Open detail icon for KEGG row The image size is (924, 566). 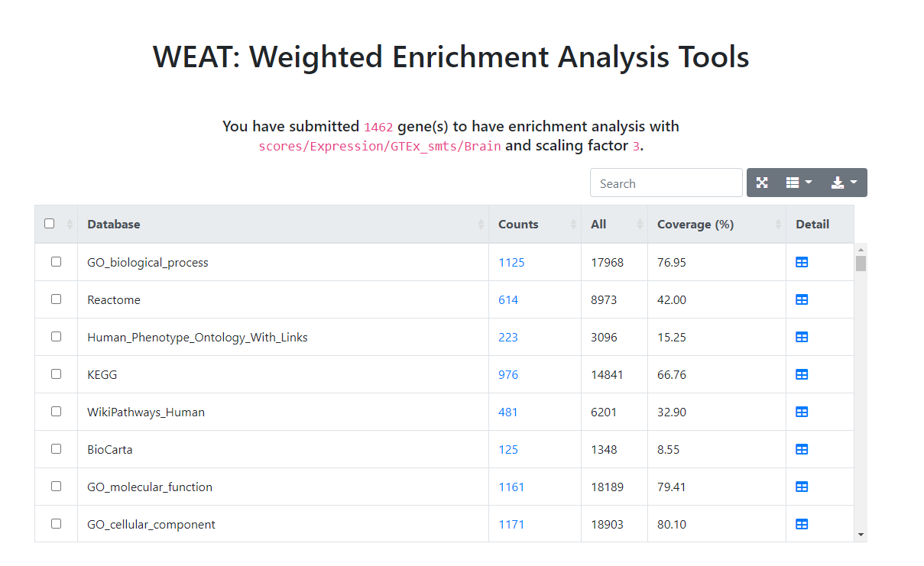pyautogui.click(x=802, y=374)
